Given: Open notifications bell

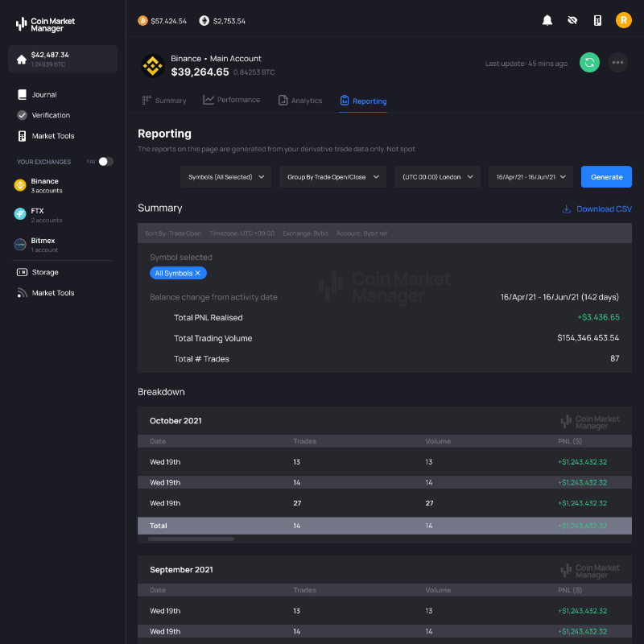Looking at the screenshot, I should 547,20.
